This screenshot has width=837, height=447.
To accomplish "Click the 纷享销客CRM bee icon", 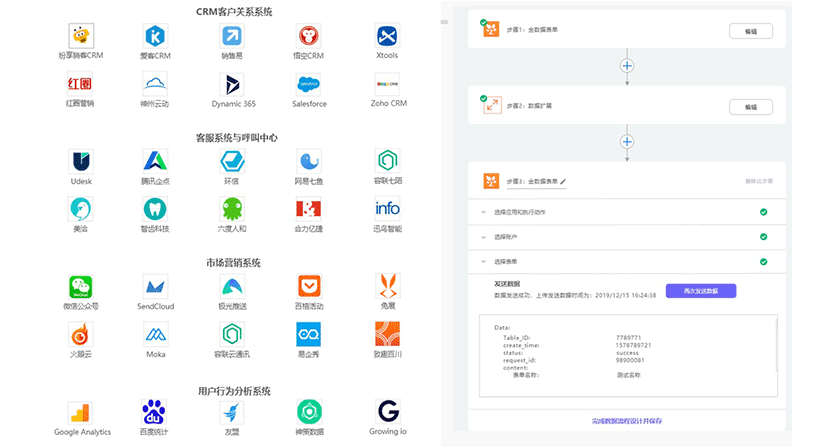I will (81, 36).
